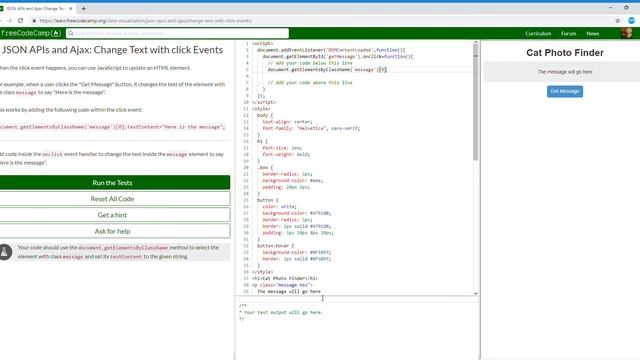Click the font-weight: bold code line
The image size is (640, 360).
click(x=286, y=154)
